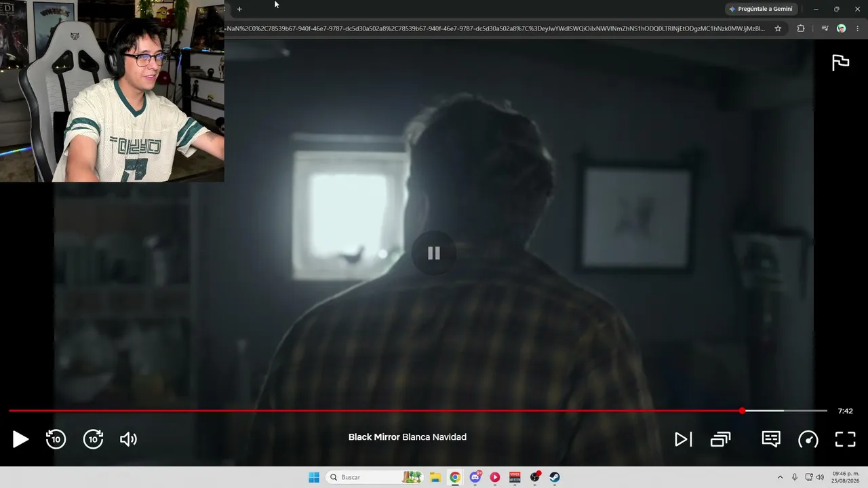Toggle fullscreen mode in the player
Screen dimensions: 868x488
coord(845,439)
